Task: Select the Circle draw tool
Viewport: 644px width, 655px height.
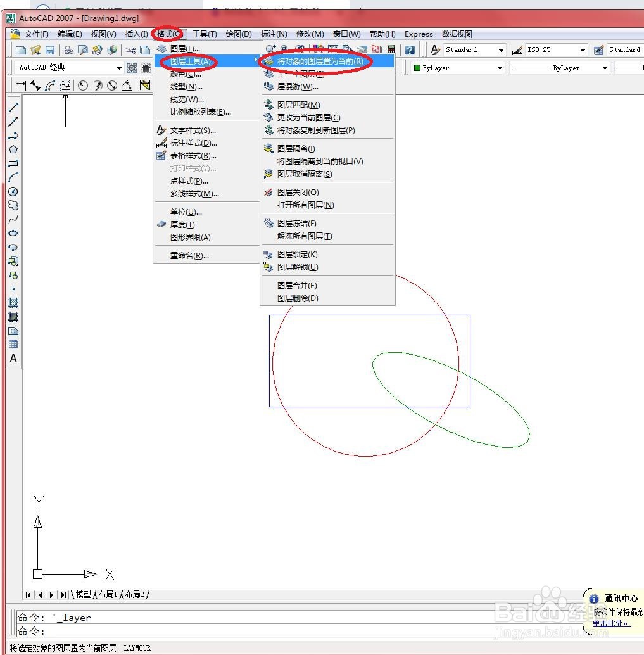Action: (x=13, y=192)
